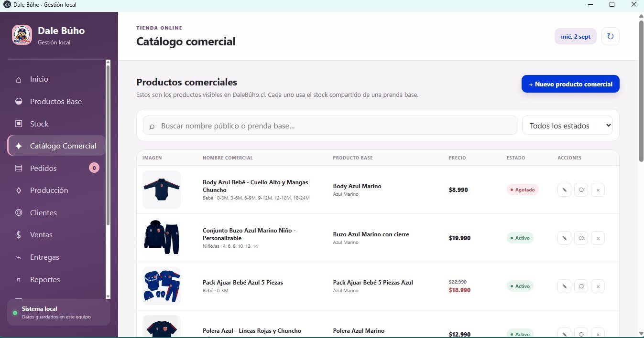This screenshot has width=644, height=338.
Task: Click the Sistema local status panel
Action: pos(59,312)
